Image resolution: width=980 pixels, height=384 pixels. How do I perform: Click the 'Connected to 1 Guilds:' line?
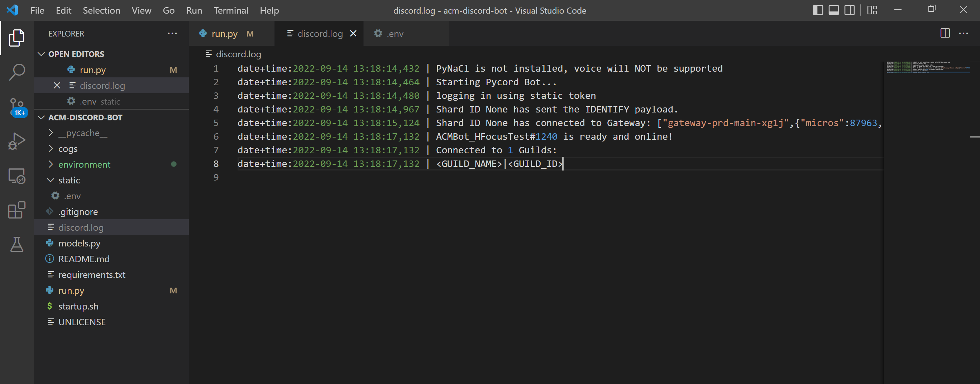pos(496,150)
